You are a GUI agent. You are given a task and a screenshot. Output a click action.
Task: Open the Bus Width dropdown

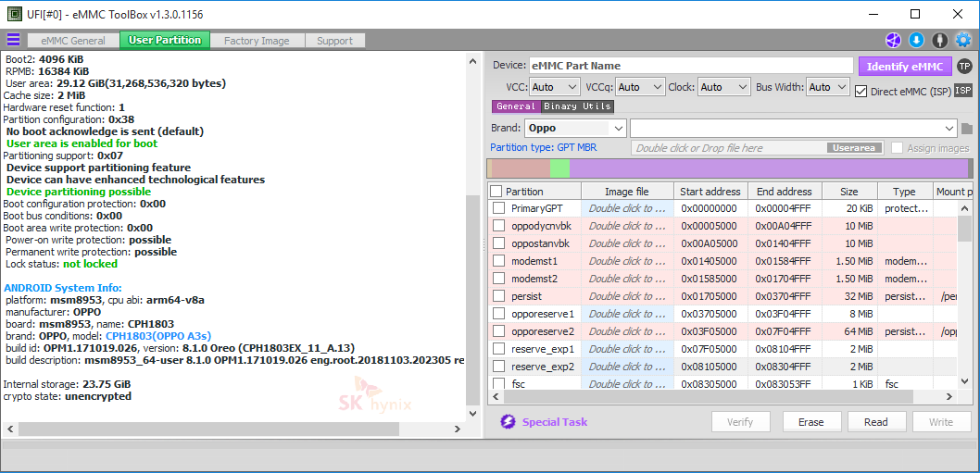[x=827, y=87]
